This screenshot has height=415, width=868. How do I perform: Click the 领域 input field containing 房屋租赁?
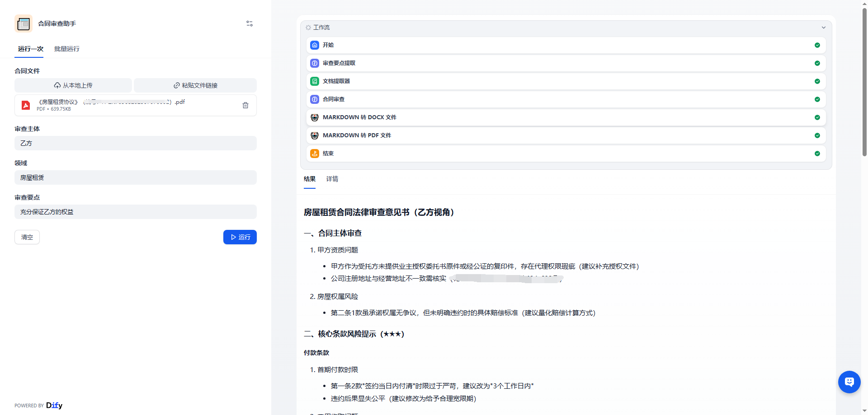(136, 177)
